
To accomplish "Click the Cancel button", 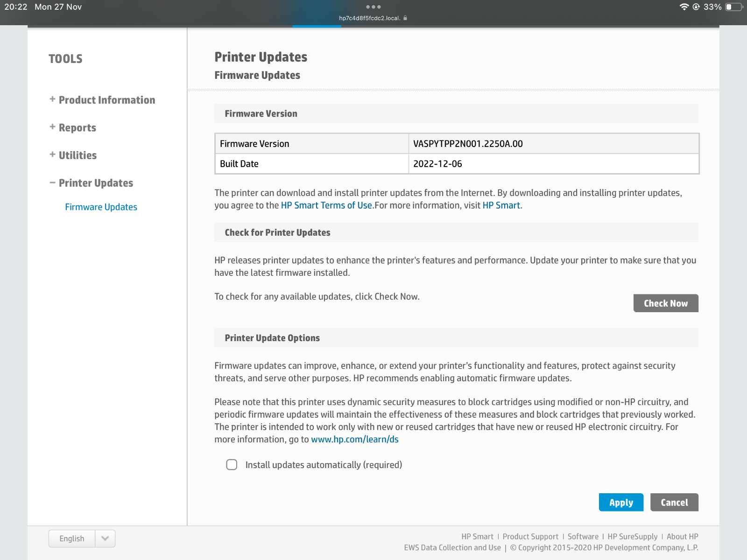I will (x=674, y=502).
